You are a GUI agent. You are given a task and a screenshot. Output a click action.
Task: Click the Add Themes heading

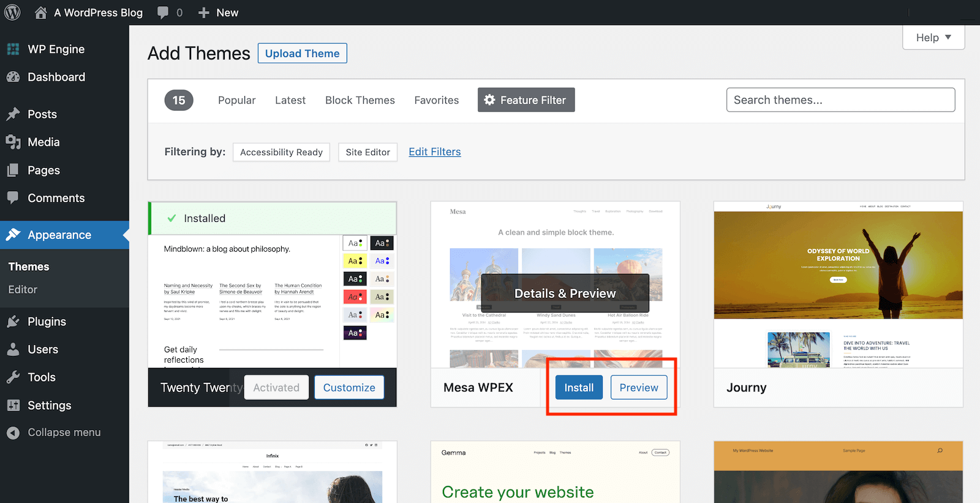click(x=199, y=53)
